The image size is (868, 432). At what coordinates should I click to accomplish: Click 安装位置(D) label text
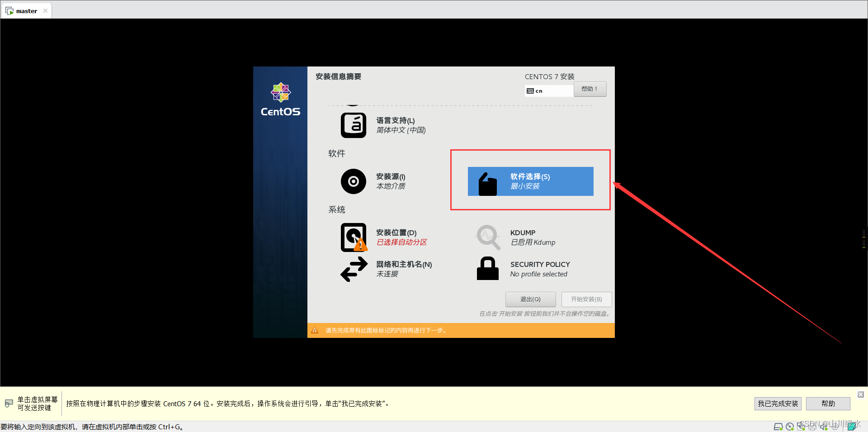click(396, 233)
